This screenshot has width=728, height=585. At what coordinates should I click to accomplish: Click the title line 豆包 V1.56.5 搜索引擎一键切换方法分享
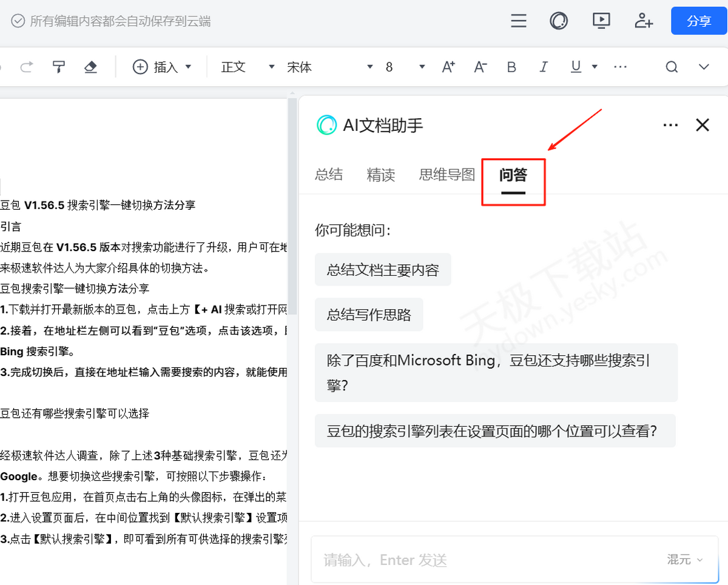98,205
